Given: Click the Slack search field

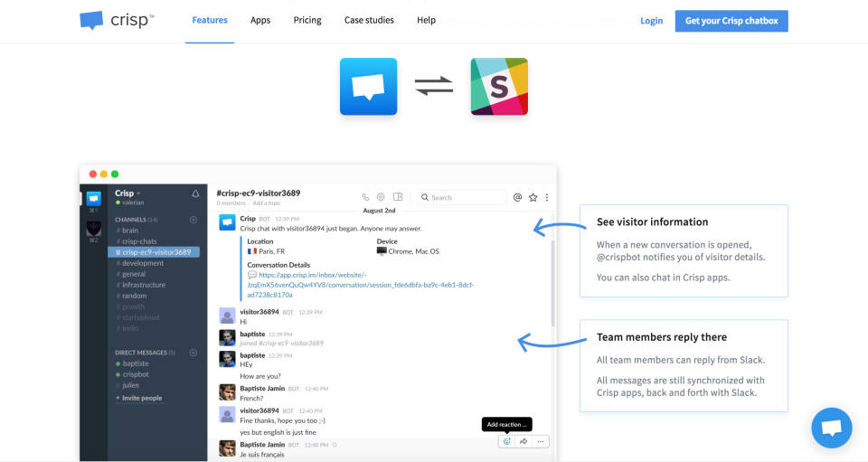Looking at the screenshot, I should (x=462, y=197).
